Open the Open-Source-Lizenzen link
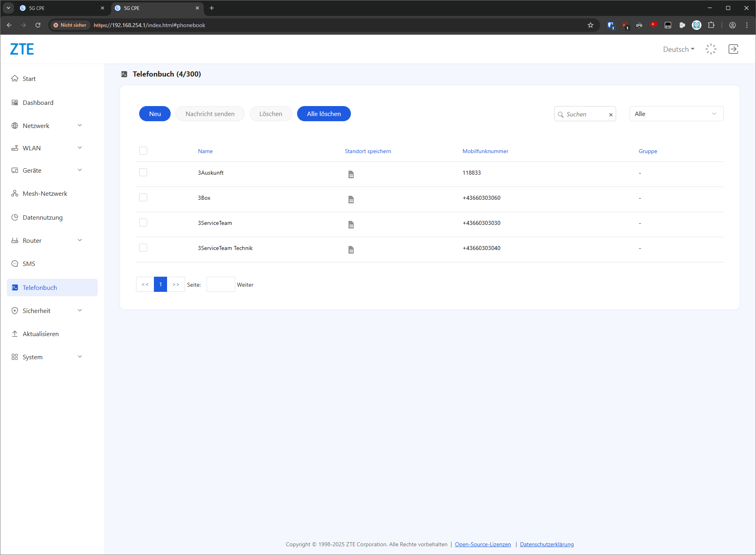 point(483,544)
